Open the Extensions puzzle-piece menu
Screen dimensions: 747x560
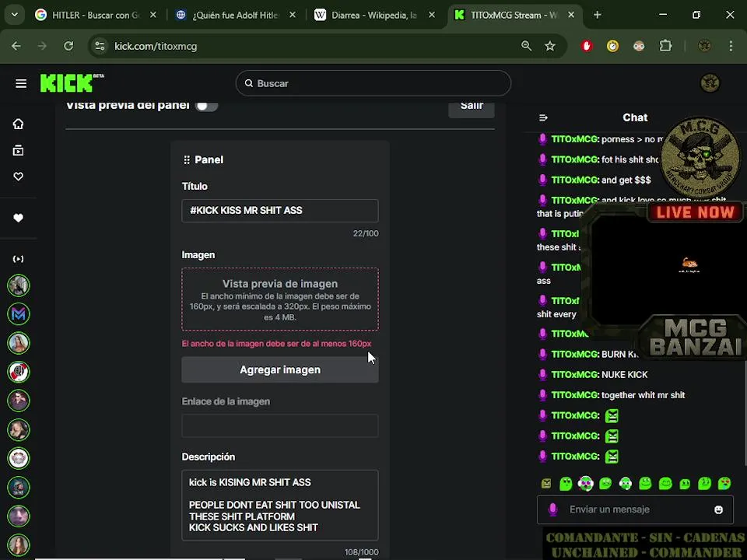pyautogui.click(x=665, y=46)
